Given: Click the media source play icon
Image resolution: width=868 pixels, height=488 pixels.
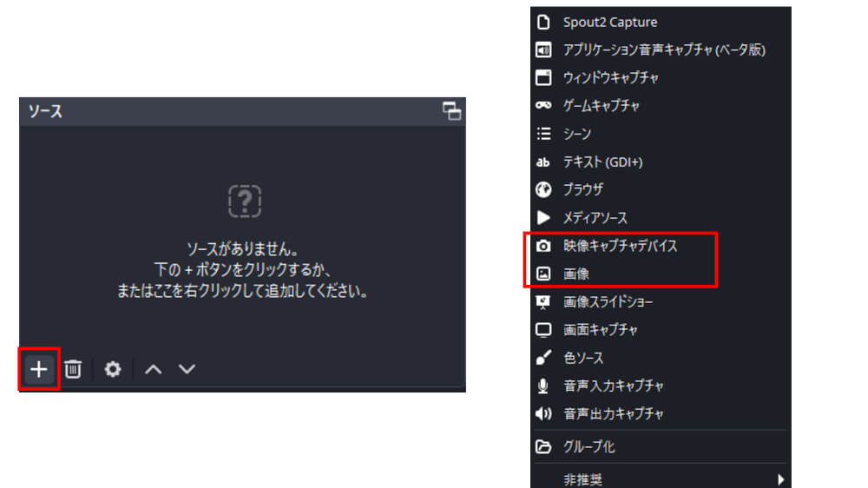Looking at the screenshot, I should [x=543, y=218].
